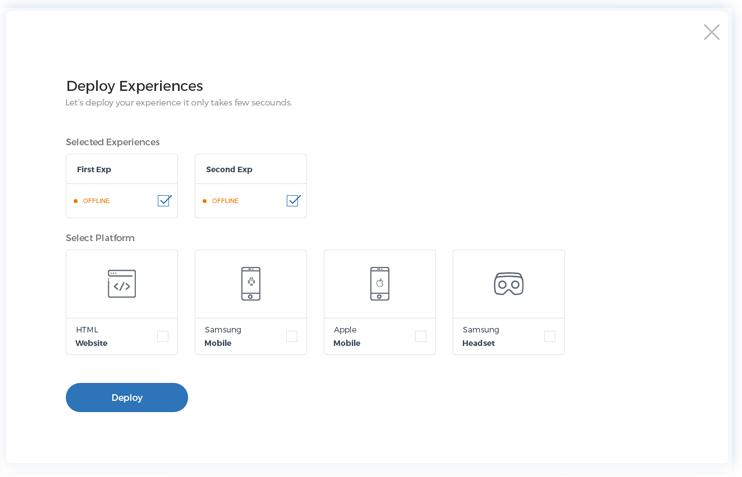Check the Apple Mobile platform checkbox
Image resolution: width=742 pixels, height=477 pixels.
tap(421, 336)
